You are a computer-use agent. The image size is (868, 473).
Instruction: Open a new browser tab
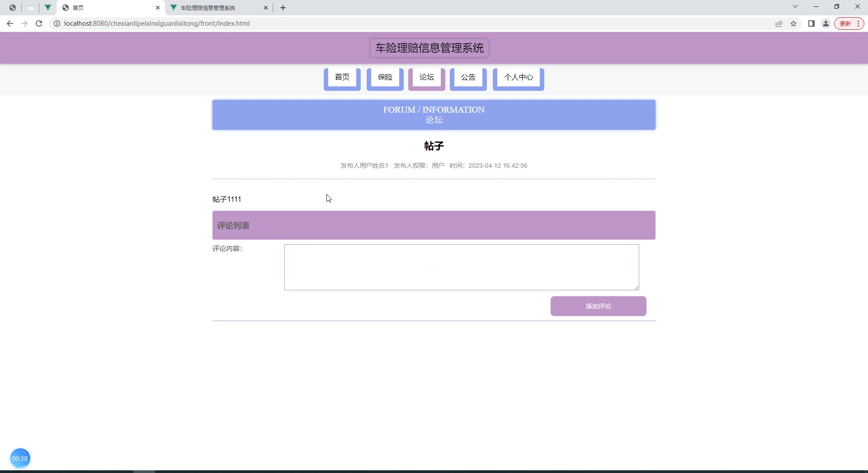283,8
